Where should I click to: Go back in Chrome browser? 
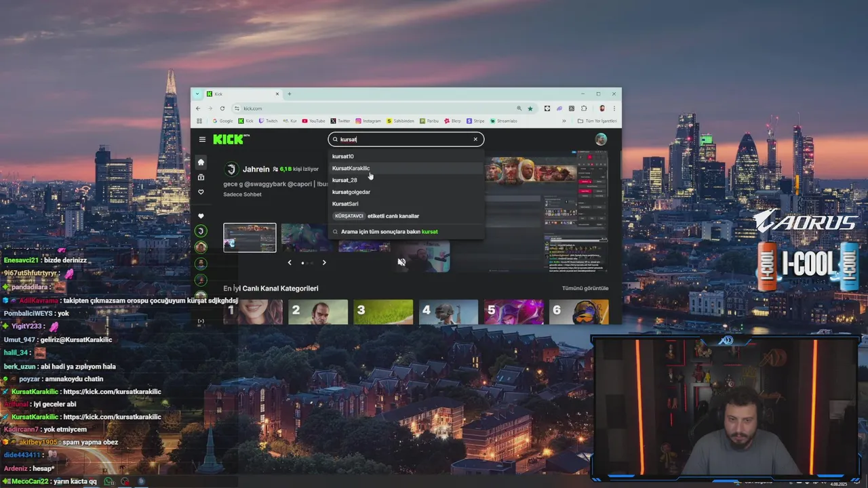(198, 108)
